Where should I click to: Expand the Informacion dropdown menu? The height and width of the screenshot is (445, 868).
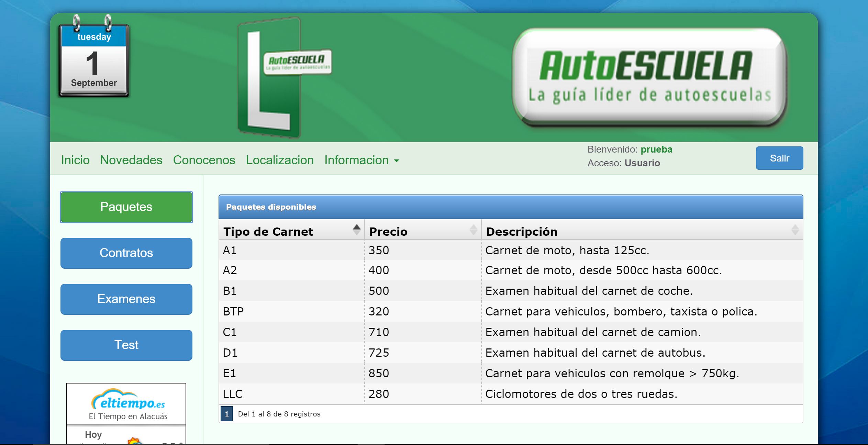(x=361, y=160)
